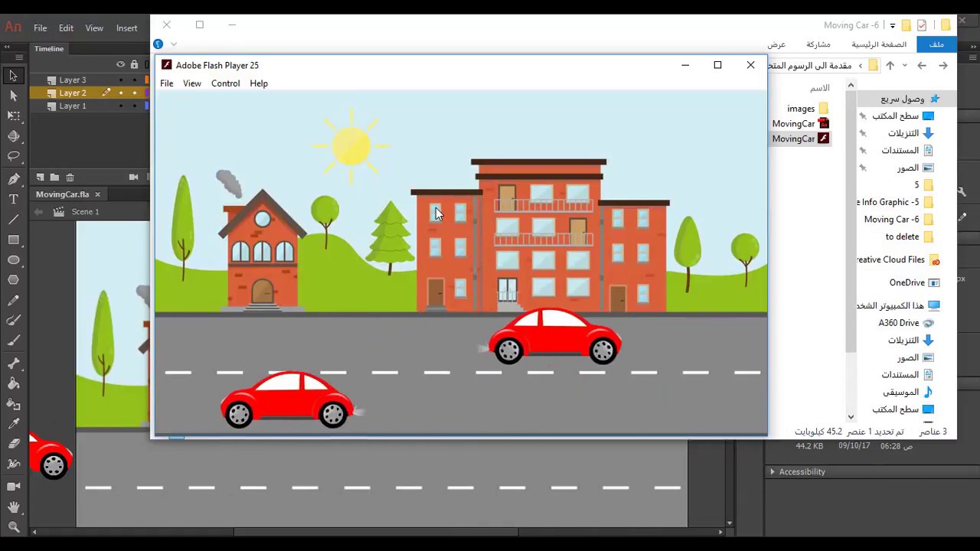Toggle lock all layers padlock icon
The width and height of the screenshot is (980, 551).
(x=134, y=64)
